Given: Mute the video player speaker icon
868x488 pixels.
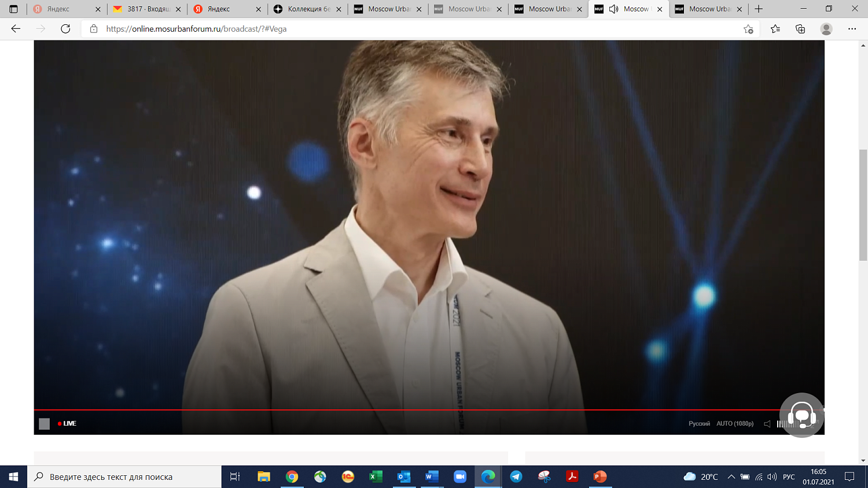Looking at the screenshot, I should pyautogui.click(x=767, y=424).
